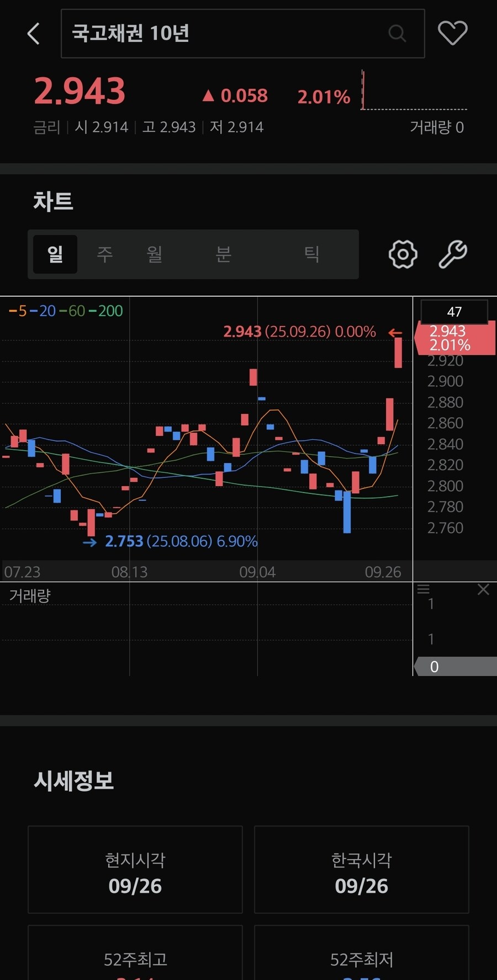Image resolution: width=497 pixels, height=980 pixels.
Task: Select the 일 daily chart tab
Action: pyautogui.click(x=55, y=254)
